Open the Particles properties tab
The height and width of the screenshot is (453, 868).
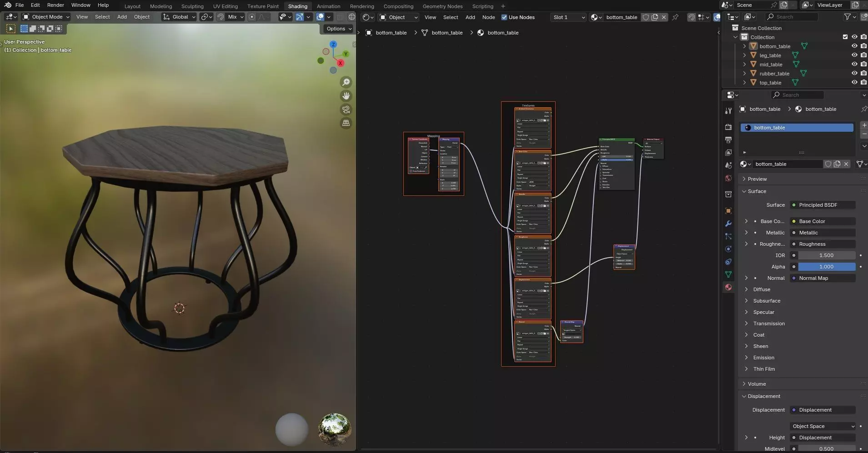(728, 236)
